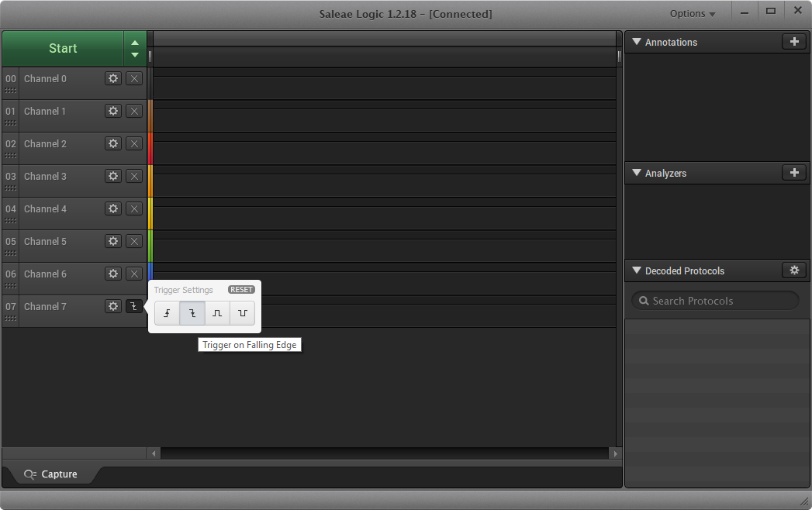The width and height of the screenshot is (812, 510).
Task: Select Trigger on Rising Edge
Action: [x=167, y=313]
